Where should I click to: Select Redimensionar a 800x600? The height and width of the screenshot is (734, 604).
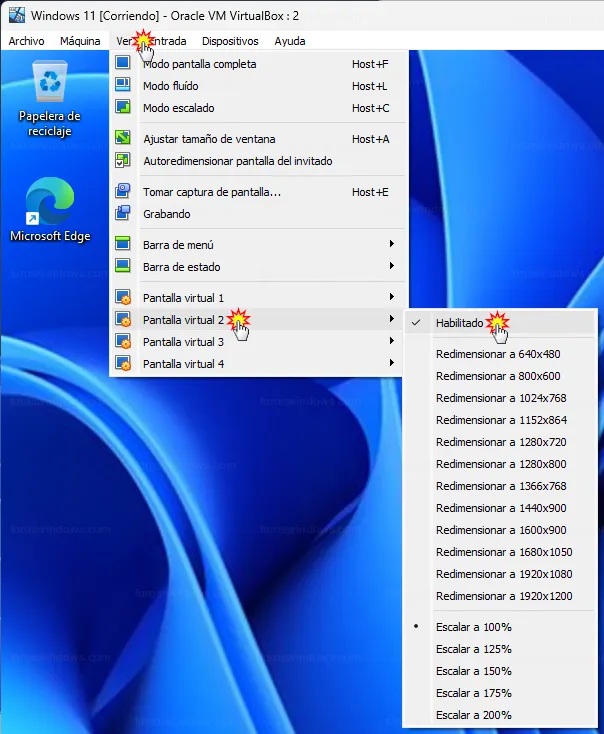click(500, 376)
